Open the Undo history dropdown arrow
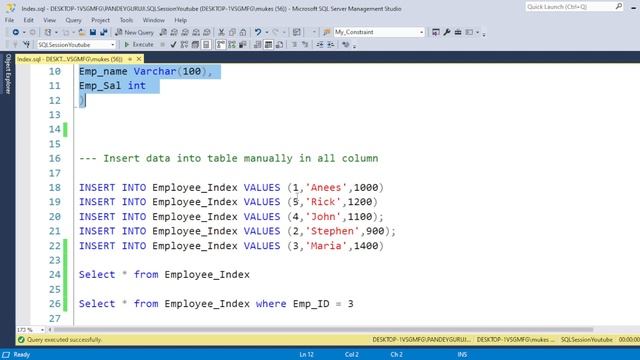 [x=267, y=32]
